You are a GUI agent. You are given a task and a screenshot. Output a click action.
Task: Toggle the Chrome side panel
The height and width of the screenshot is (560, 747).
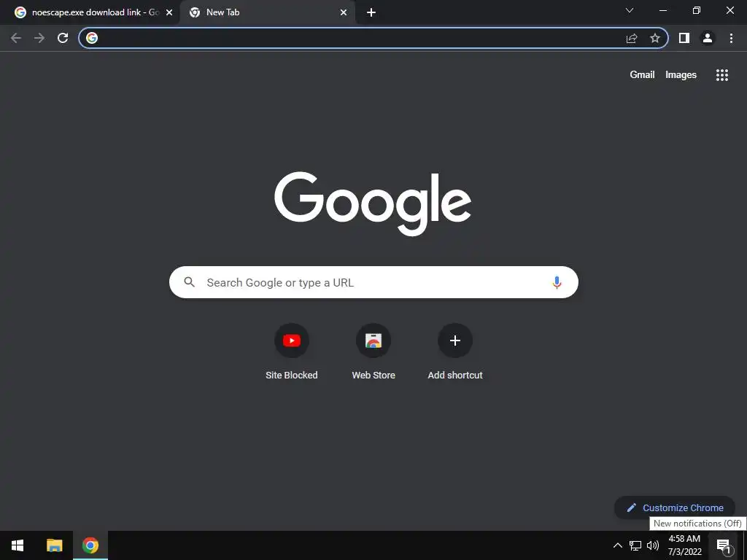(x=684, y=38)
